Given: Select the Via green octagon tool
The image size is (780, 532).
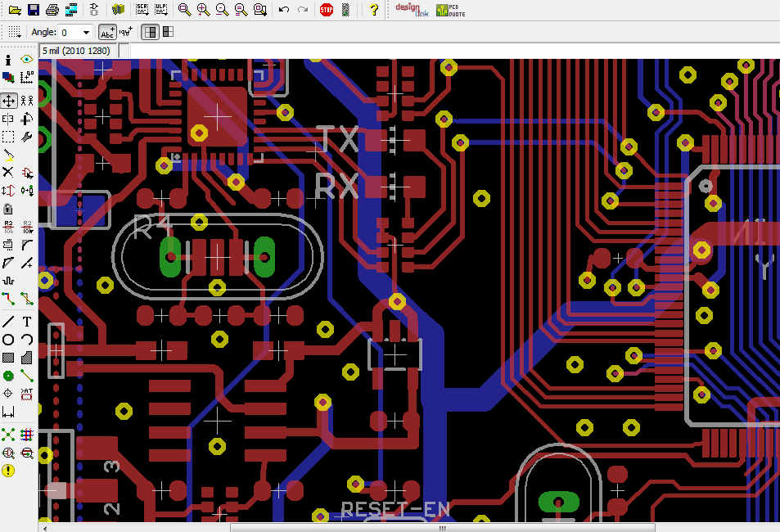Looking at the screenshot, I should [8, 376].
